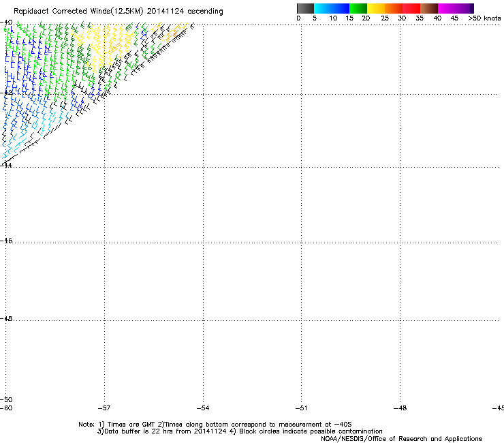Click the '-50' latitude axis label
Viewport: 504px width, 443px height.
[6, 399]
